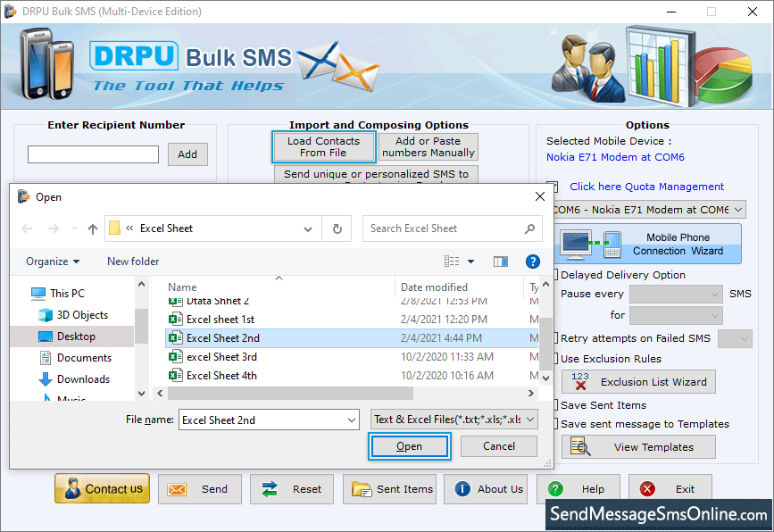Refresh the Excel Sheet folder listing
The width and height of the screenshot is (774, 532).
pyautogui.click(x=337, y=229)
